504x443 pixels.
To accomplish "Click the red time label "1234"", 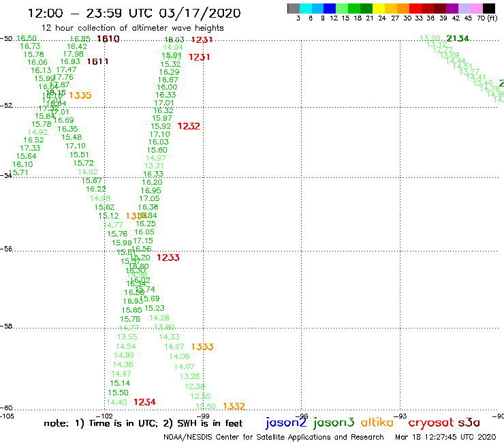I will 144,402.
